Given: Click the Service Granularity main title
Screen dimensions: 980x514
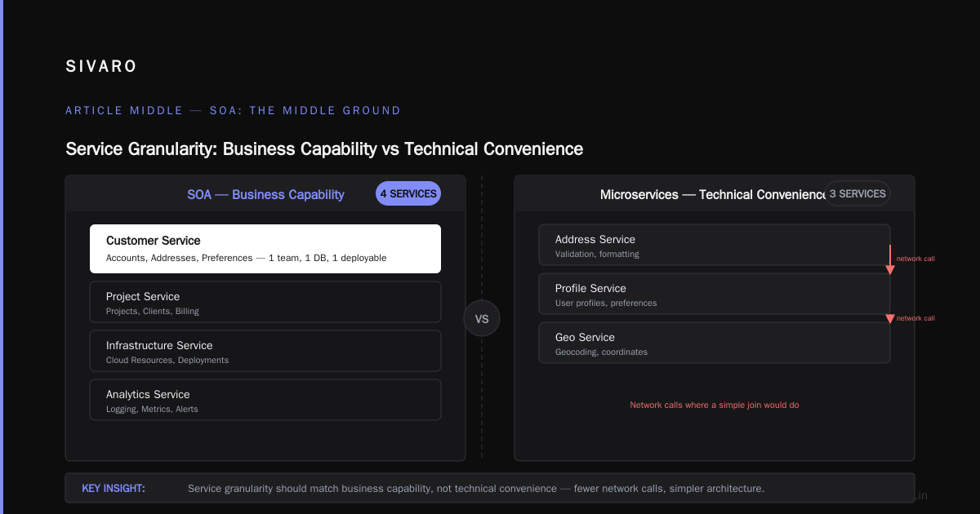Looking at the screenshot, I should (x=324, y=148).
